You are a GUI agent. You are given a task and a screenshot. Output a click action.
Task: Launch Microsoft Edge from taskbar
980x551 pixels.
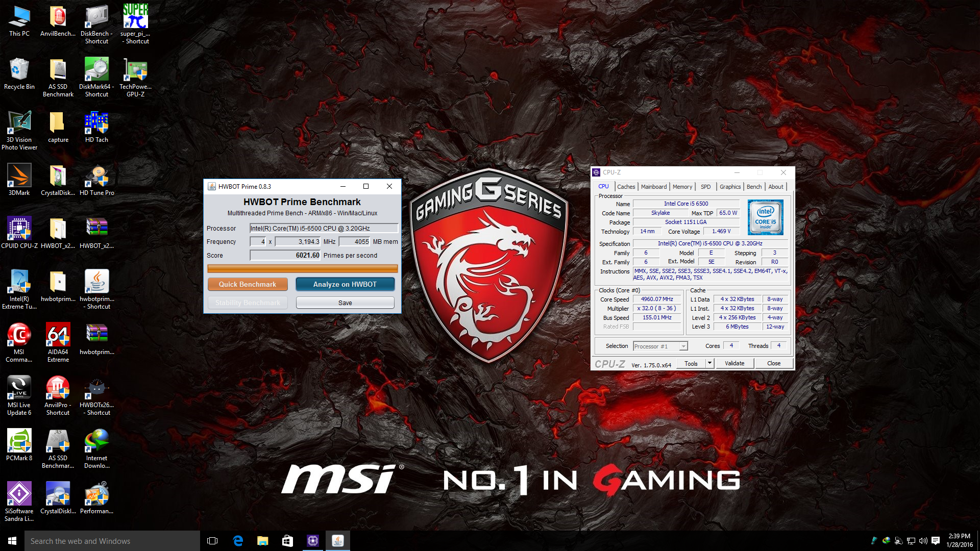238,541
